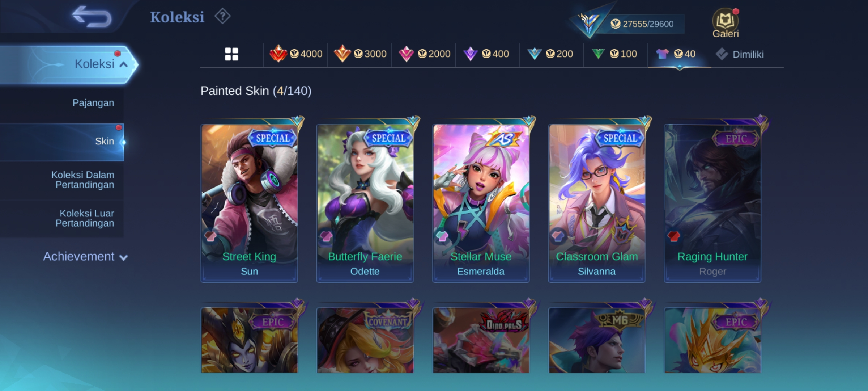Image resolution: width=868 pixels, height=391 pixels.
Task: Open the Koleksi help question icon
Action: 222,17
